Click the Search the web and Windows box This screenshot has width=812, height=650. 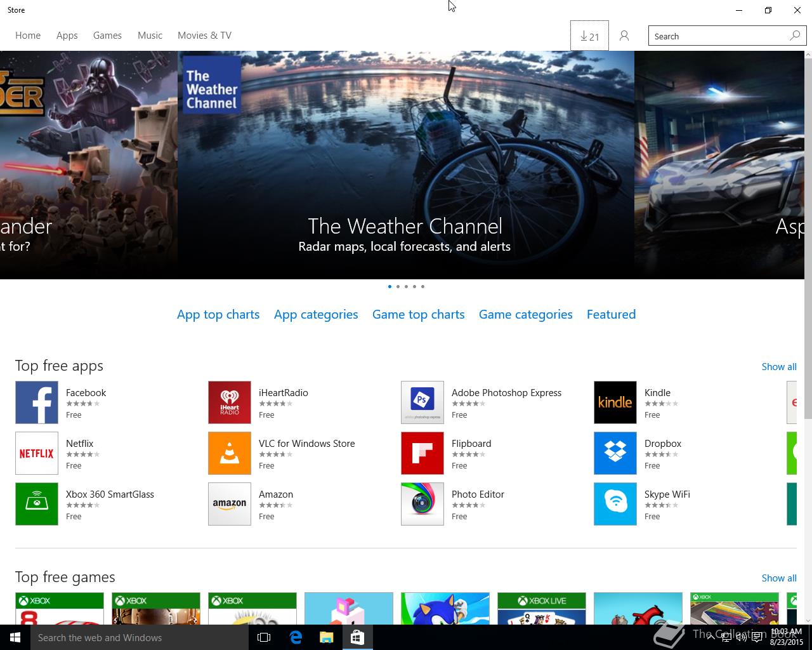click(x=140, y=637)
